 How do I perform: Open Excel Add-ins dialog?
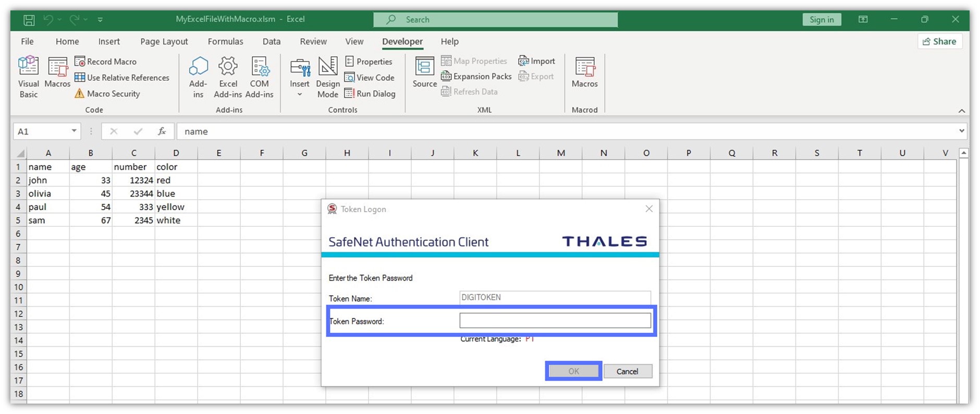(228, 77)
